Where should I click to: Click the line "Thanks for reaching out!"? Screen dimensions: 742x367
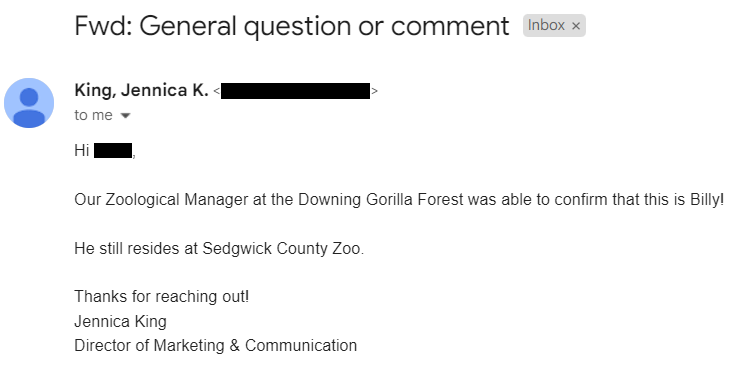coord(161,297)
